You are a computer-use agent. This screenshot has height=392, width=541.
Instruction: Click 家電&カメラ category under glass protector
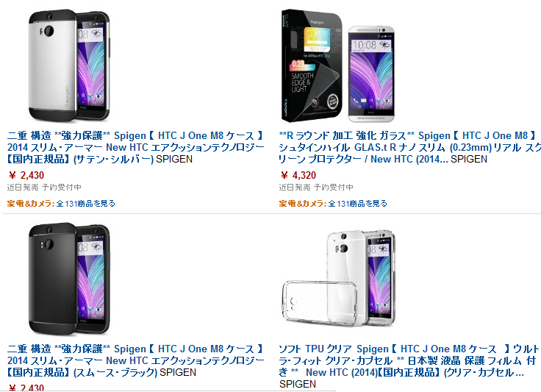303,204
